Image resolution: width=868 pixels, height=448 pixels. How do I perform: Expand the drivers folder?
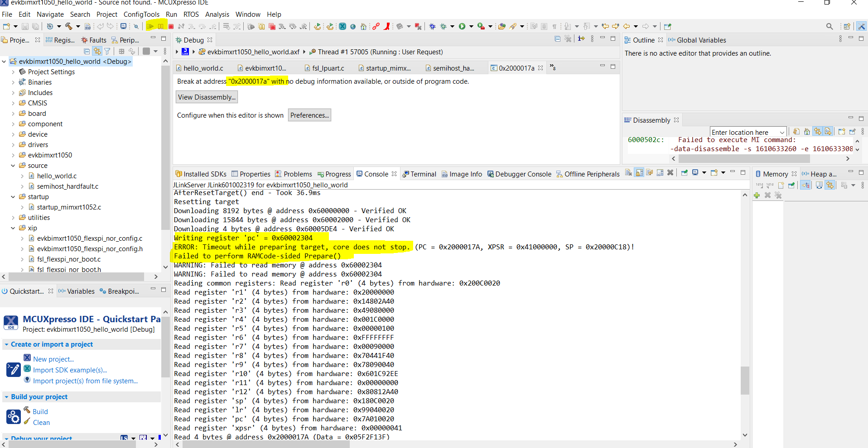click(13, 144)
